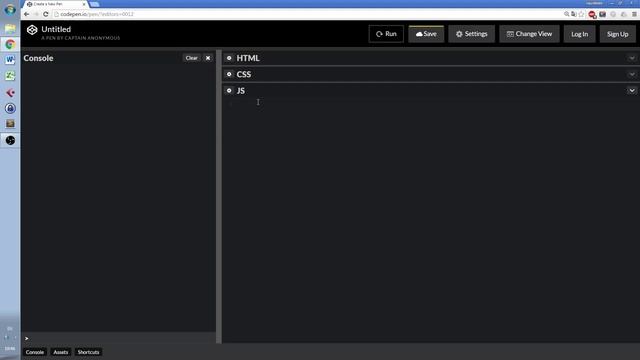Click the CSS editor header label
This screenshot has height=360, width=640.
(x=244, y=74)
